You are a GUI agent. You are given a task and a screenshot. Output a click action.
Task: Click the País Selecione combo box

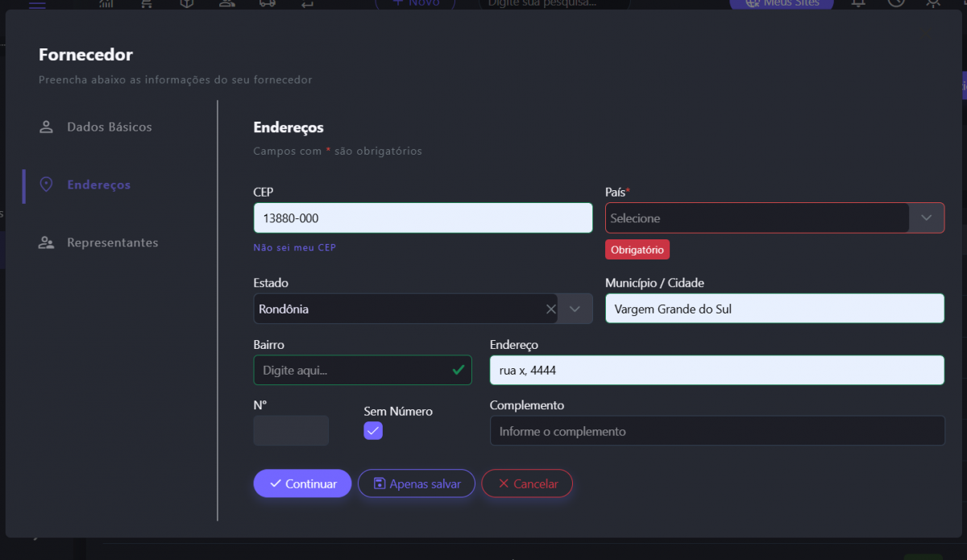(756, 218)
